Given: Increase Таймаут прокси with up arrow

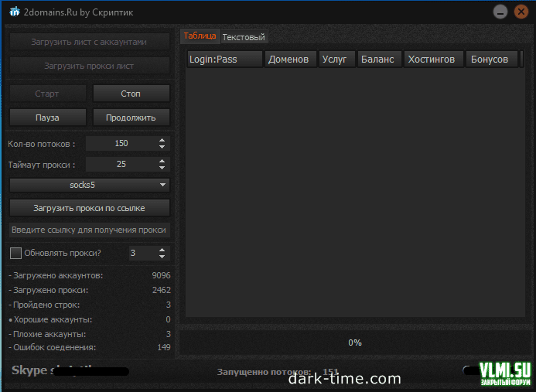Looking at the screenshot, I should [x=162, y=161].
